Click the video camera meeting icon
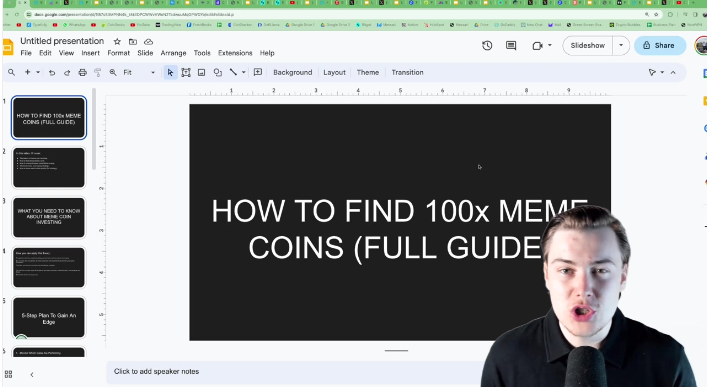Screen dimensions: 707x387 (x=537, y=46)
